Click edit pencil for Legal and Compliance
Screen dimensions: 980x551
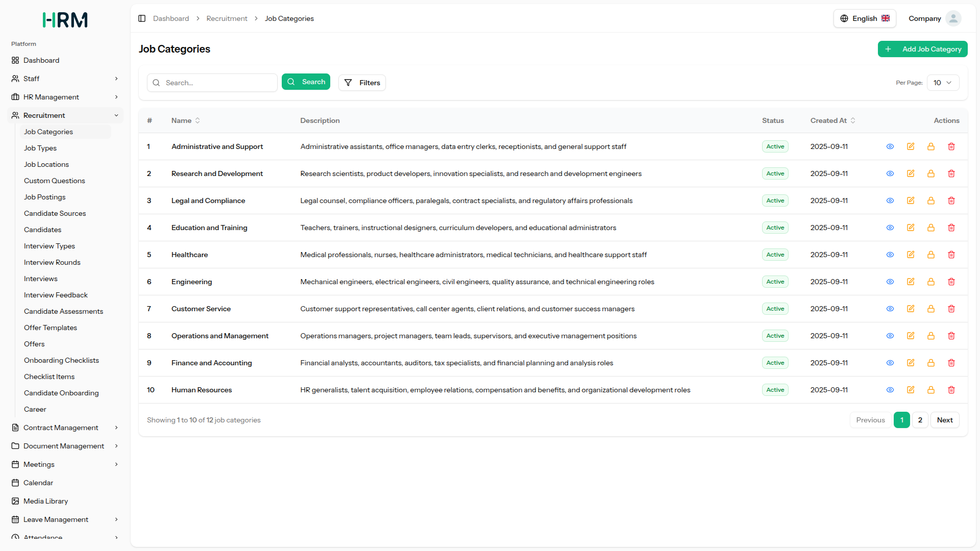coord(910,201)
